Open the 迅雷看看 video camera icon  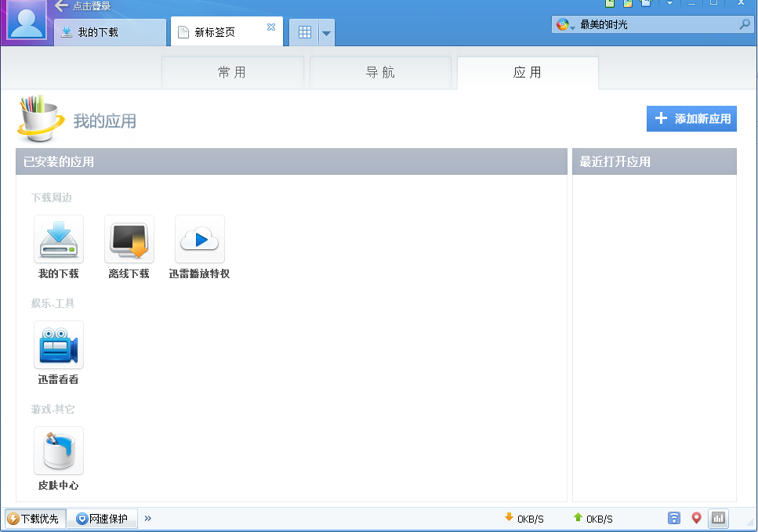pos(59,345)
